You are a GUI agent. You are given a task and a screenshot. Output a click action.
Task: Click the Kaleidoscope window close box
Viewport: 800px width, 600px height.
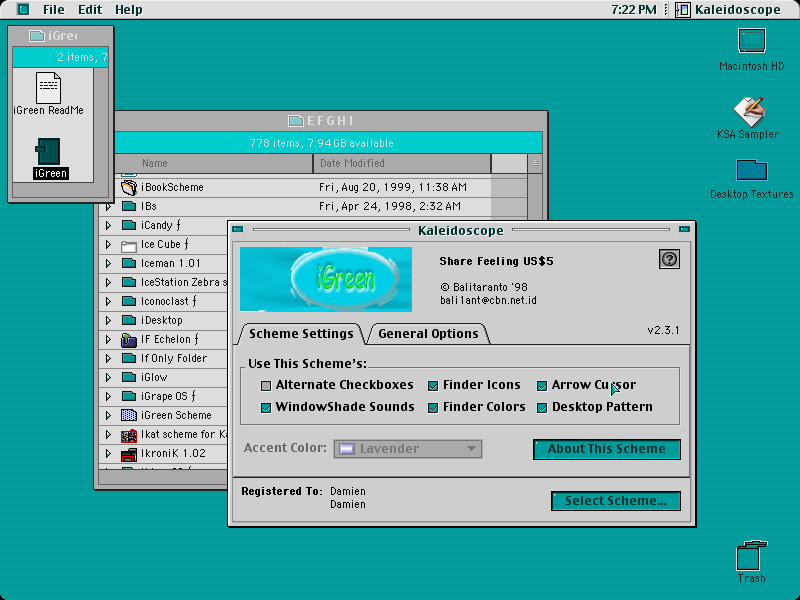pos(238,230)
